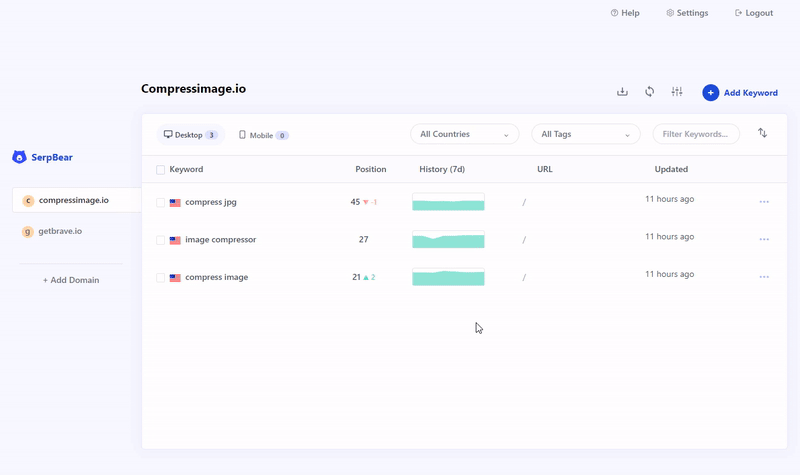Screen dimensions: 800x475
Task: Click history chart for compress image
Action: [448, 277]
